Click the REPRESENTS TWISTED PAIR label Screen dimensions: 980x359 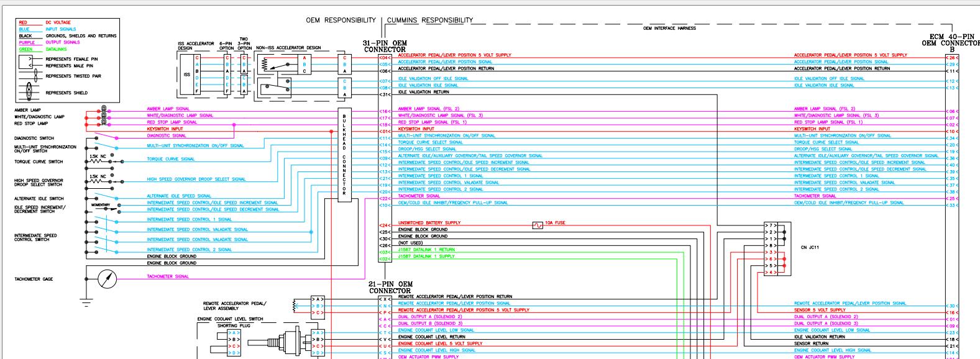73,76
